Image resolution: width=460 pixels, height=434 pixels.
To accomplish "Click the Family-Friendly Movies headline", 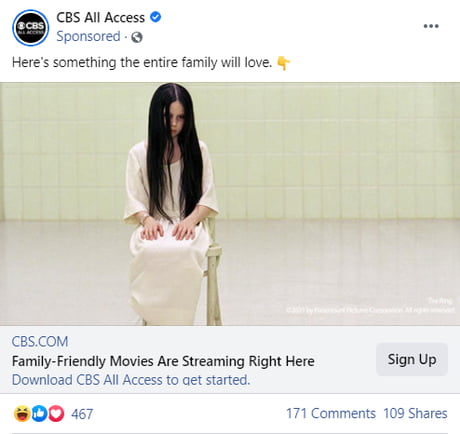I will (x=163, y=361).
